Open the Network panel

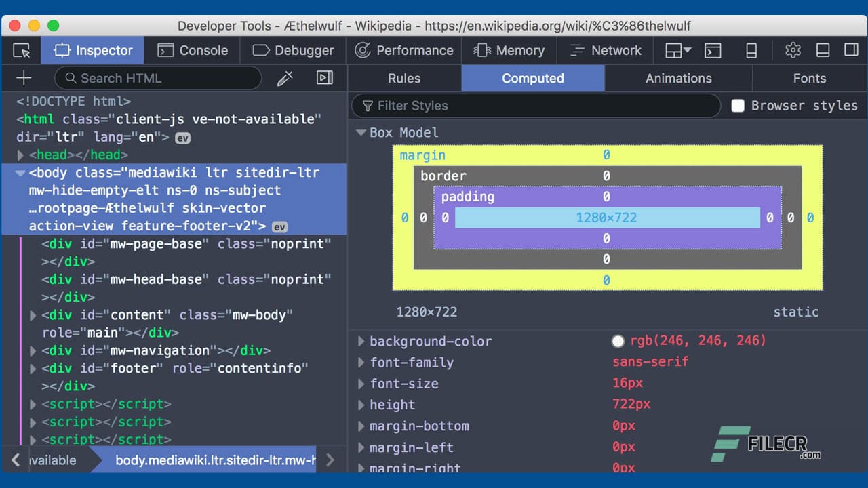(x=605, y=50)
